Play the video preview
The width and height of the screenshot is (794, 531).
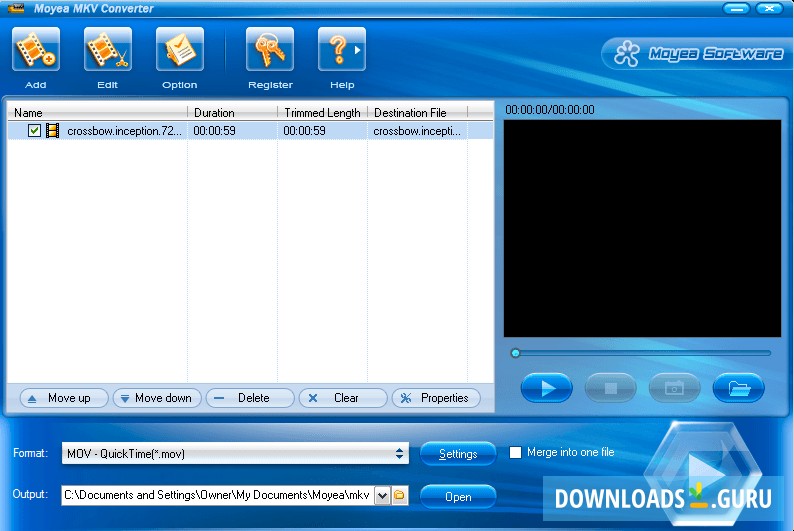click(x=546, y=388)
